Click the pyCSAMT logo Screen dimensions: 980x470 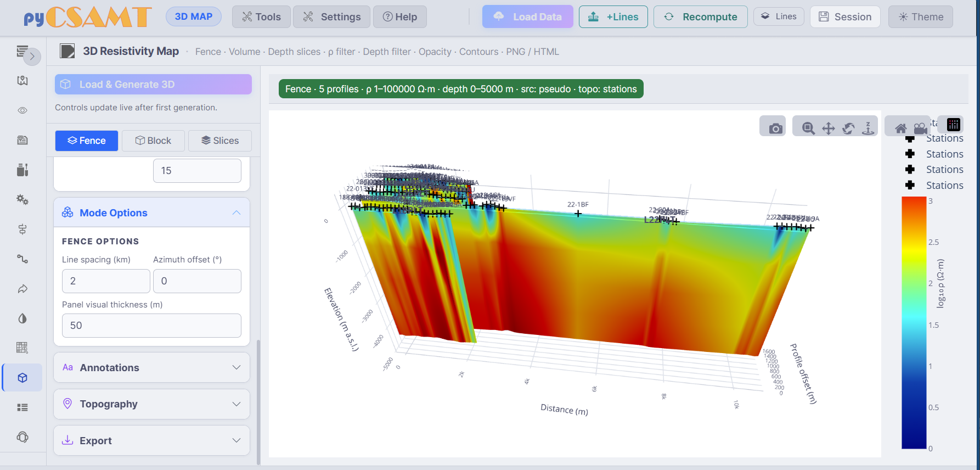(88, 17)
